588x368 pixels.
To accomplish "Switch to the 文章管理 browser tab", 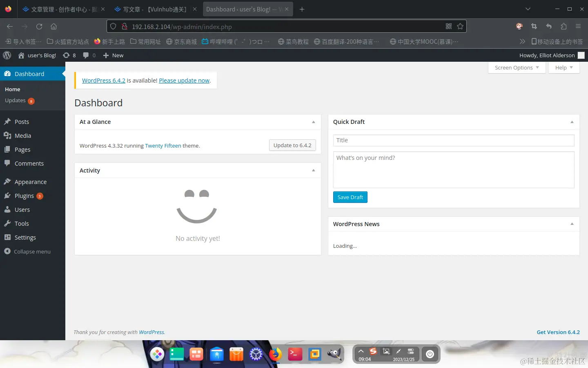I will coord(63,9).
